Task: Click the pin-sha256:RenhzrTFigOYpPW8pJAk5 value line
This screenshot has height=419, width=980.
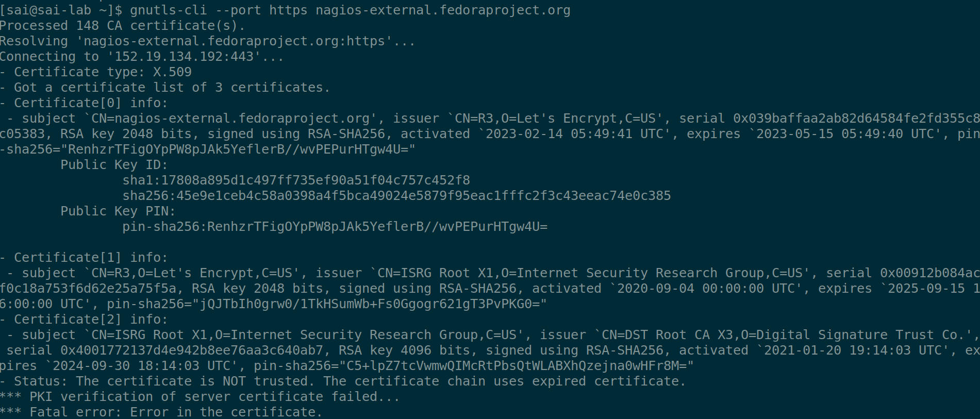Action: click(335, 227)
